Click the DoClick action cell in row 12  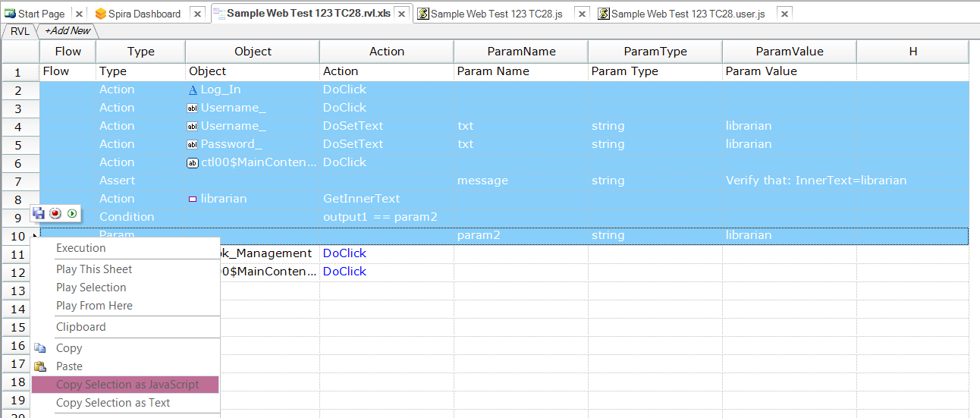pyautogui.click(x=344, y=272)
